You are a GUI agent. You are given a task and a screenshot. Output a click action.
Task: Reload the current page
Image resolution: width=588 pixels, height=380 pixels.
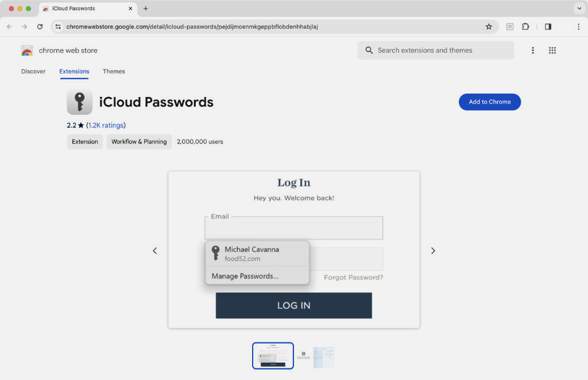coord(40,26)
